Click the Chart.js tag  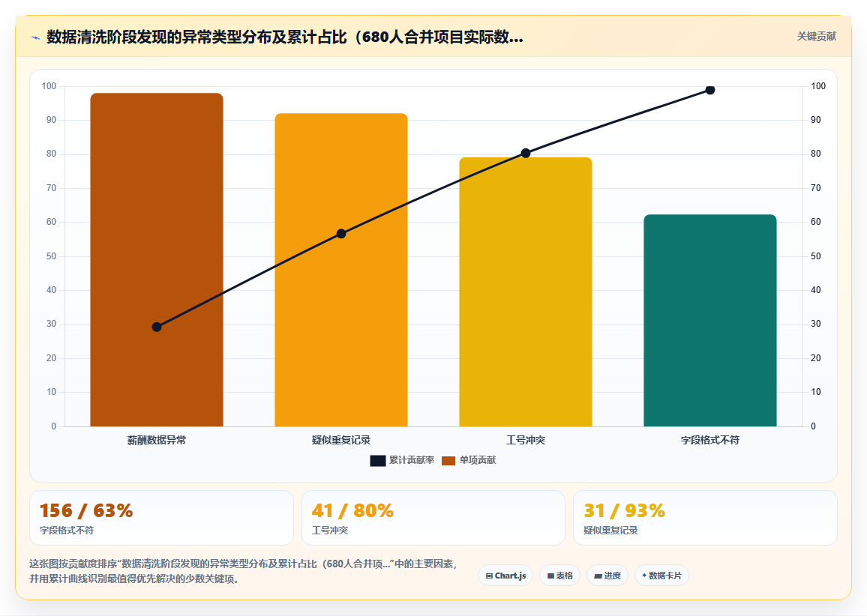point(505,576)
